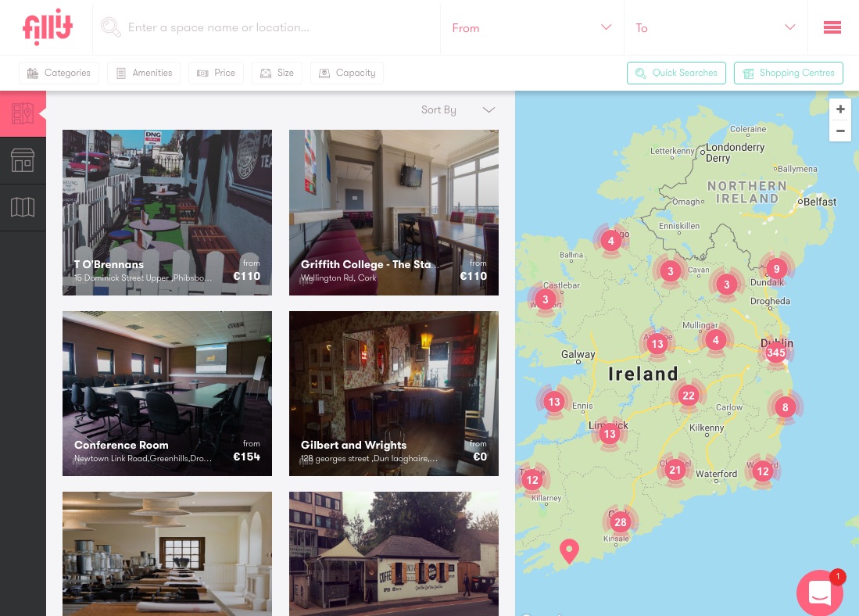Image resolution: width=859 pixels, height=616 pixels.
Task: Click the address 'Wellington Rd, Cork'
Action: pos(338,278)
